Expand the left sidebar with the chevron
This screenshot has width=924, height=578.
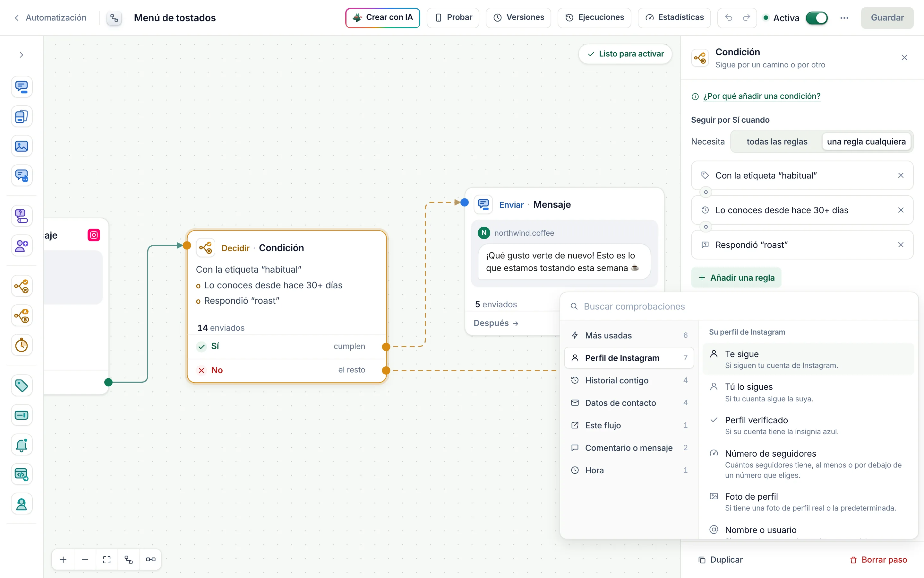[21, 55]
